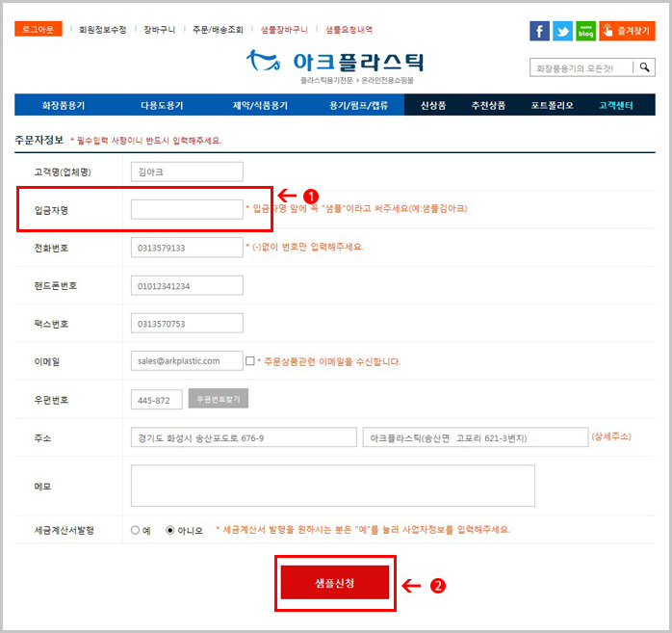The width and height of the screenshot is (672, 633).
Task: Go to the 고객센터 menu
Action: pyautogui.click(x=616, y=105)
